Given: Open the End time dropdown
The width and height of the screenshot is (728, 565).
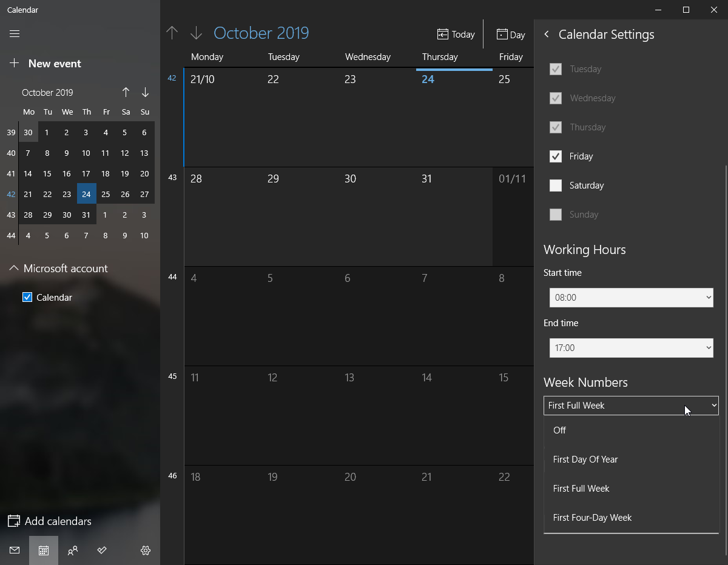Looking at the screenshot, I should pyautogui.click(x=631, y=348).
